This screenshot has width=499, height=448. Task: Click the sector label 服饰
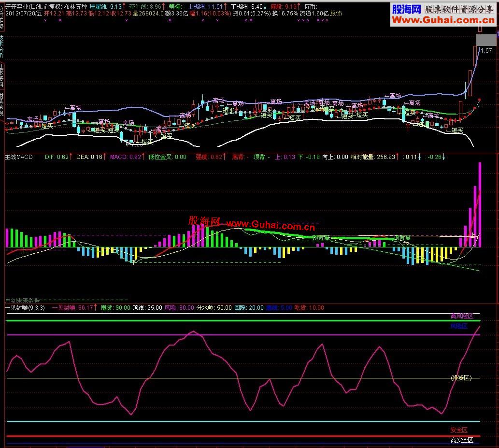pos(336,14)
